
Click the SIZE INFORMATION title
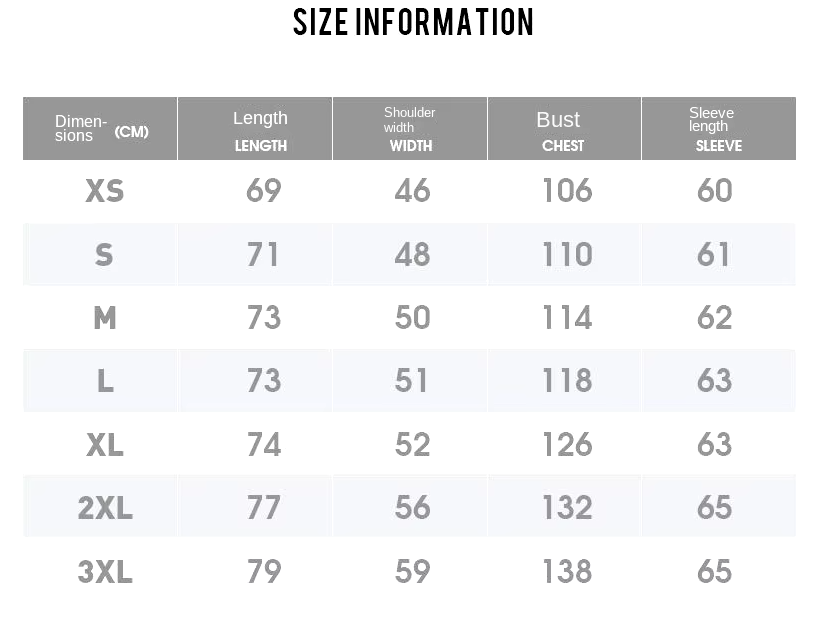pyautogui.click(x=413, y=22)
